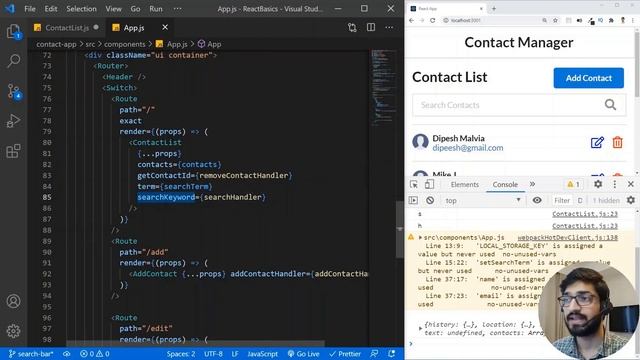Select the DevTools inspect element tool
This screenshot has height=360, width=640.
click(x=413, y=184)
